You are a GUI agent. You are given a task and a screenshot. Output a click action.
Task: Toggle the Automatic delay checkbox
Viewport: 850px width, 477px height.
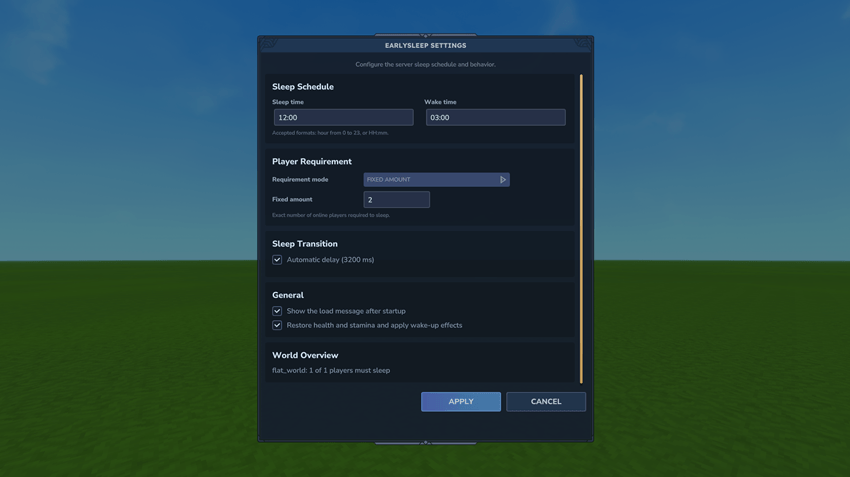pyautogui.click(x=277, y=260)
